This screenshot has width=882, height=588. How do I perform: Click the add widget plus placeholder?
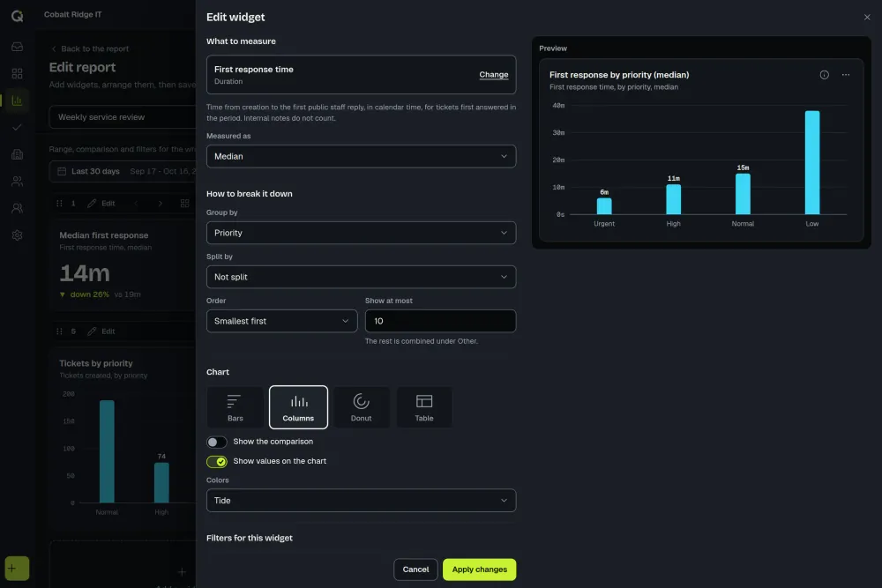182,572
